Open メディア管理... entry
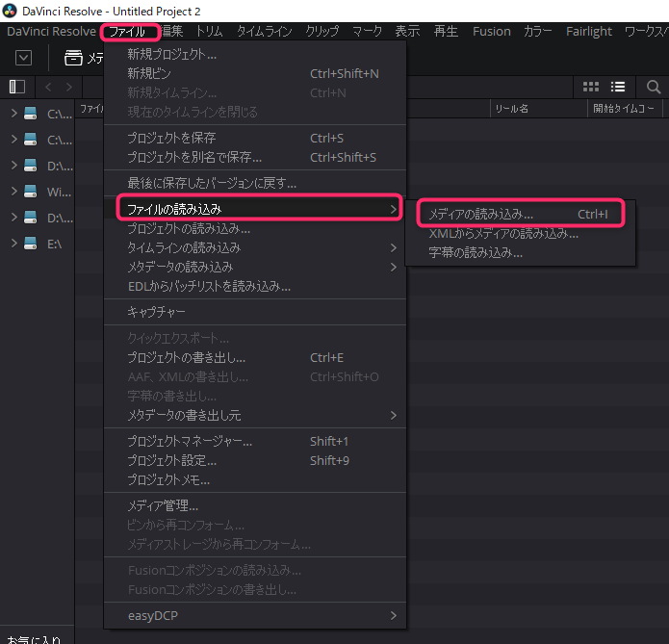 (x=255, y=505)
